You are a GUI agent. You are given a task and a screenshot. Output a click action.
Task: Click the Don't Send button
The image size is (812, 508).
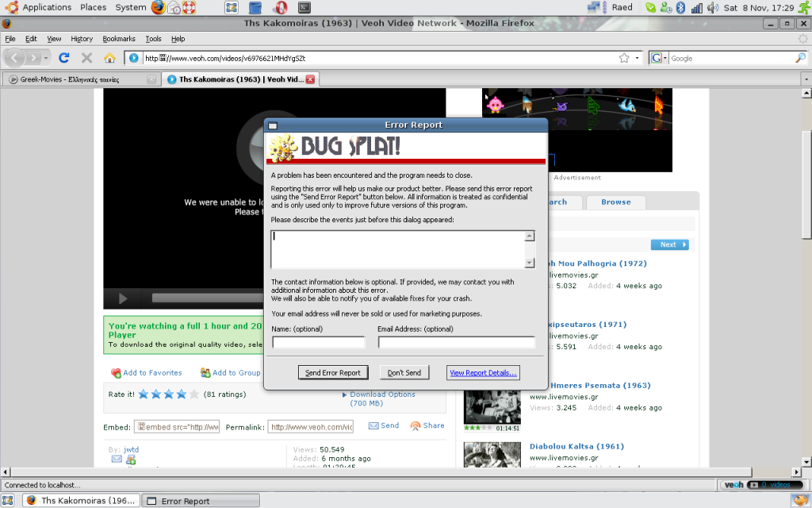pyautogui.click(x=404, y=373)
